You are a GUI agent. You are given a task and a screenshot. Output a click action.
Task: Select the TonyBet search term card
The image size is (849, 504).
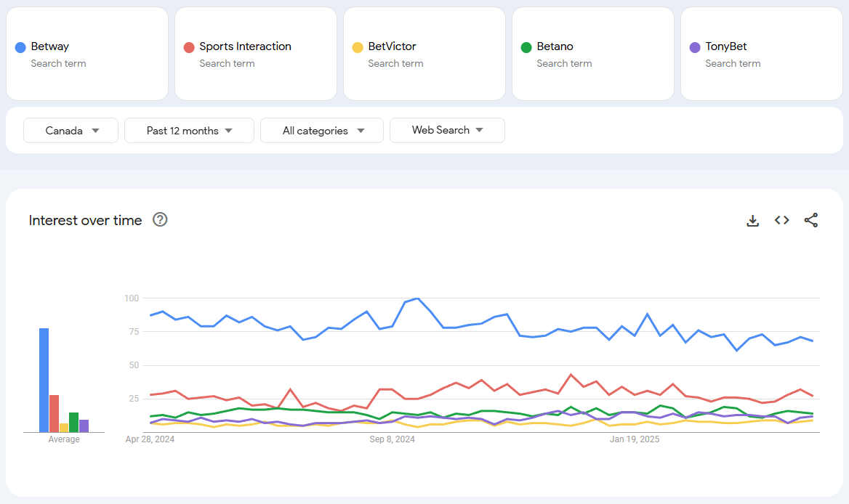[761, 54]
